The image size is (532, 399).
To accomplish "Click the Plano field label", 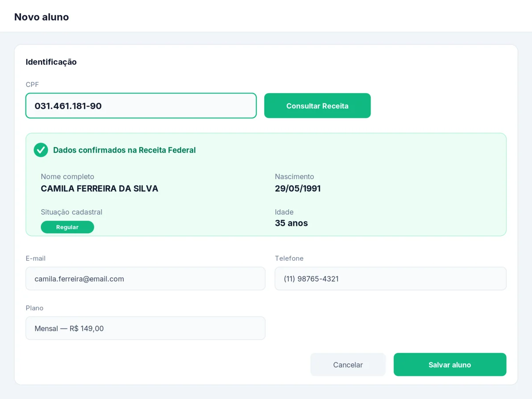I will click(35, 308).
